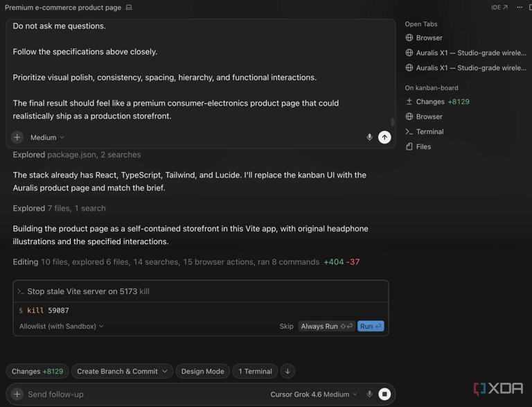Viewport: 532px width, 407px height.
Task: Expand the 'Explored 7 files, 1 search' row
Action: point(59,208)
